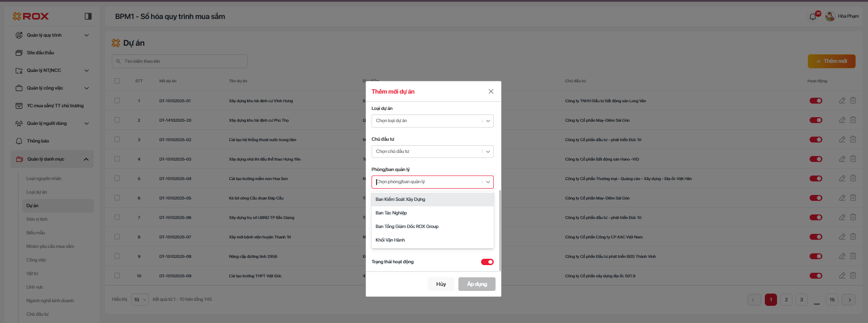Screen dimensions: 868x323
Task: Click the Hủy button
Action: click(441, 284)
